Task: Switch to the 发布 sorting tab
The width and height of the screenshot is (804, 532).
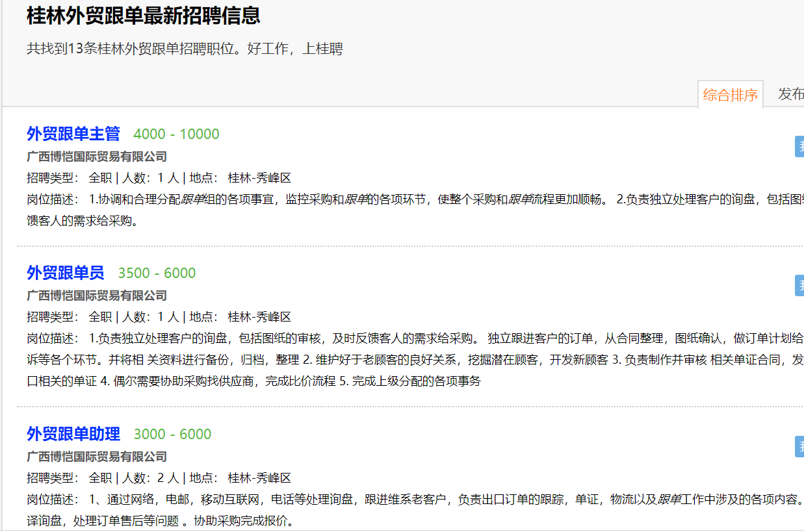Action: (791, 94)
